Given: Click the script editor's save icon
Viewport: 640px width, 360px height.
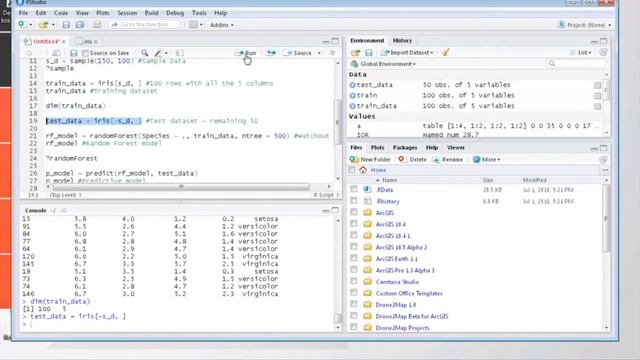Looking at the screenshot, I should click(x=73, y=53).
